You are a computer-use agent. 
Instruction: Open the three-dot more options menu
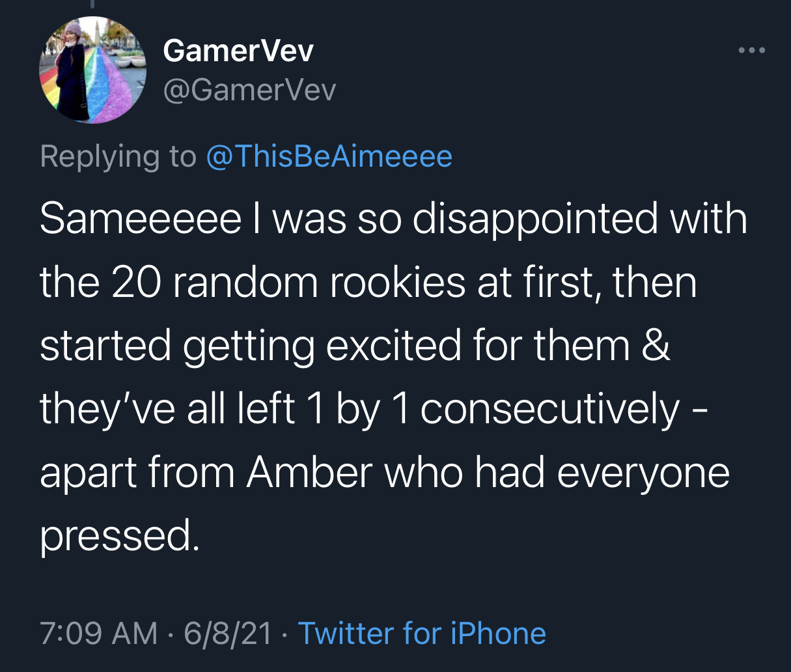pyautogui.click(x=752, y=51)
